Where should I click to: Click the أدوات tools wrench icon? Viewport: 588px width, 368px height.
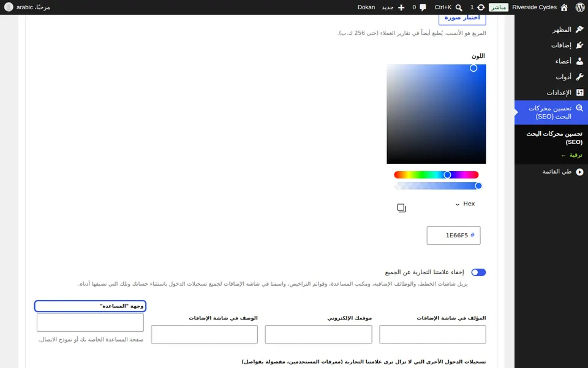[x=579, y=77]
